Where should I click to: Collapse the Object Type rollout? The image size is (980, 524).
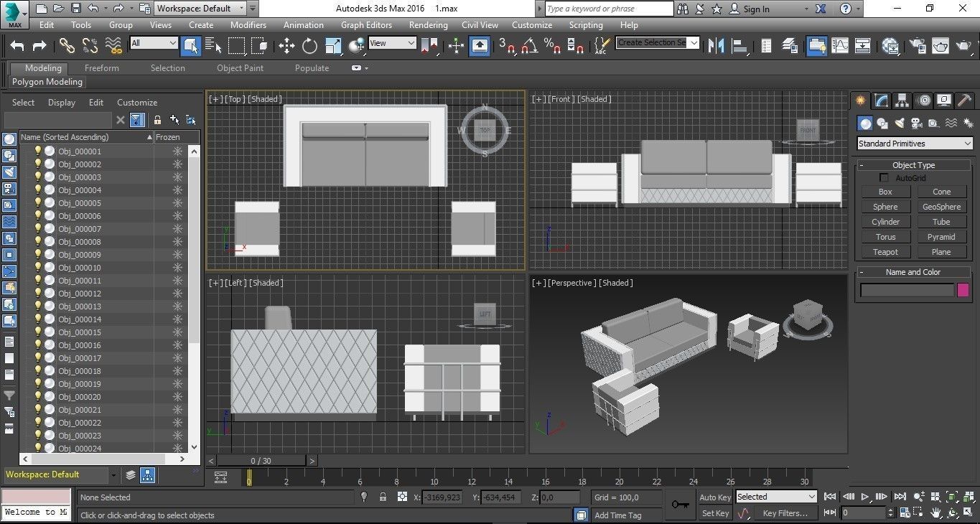(x=913, y=165)
